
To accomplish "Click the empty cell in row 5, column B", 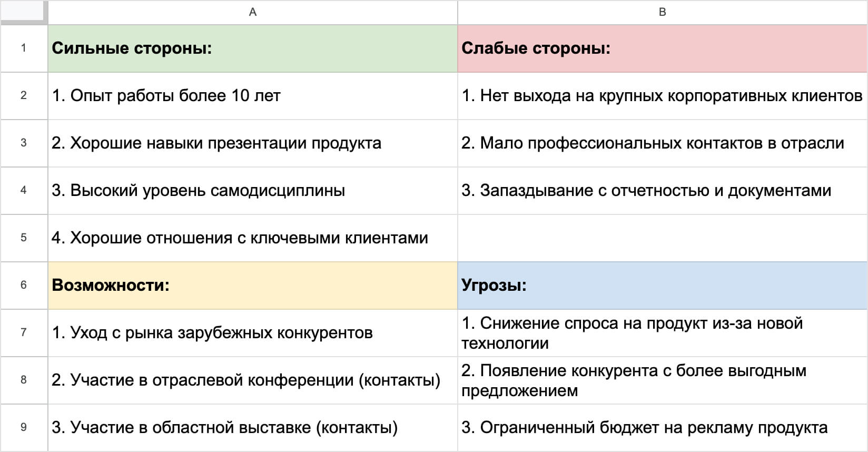I will tap(662, 238).
